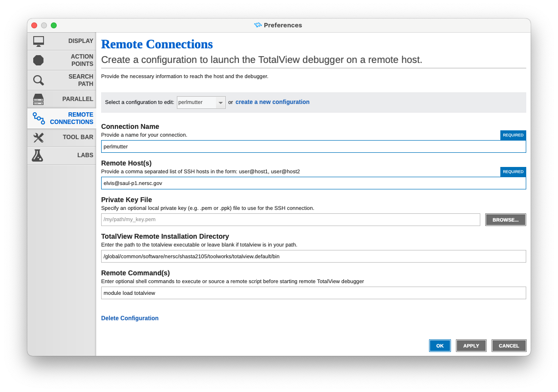Confirm with the OK button
The width and height of the screenshot is (558, 392).
point(440,346)
